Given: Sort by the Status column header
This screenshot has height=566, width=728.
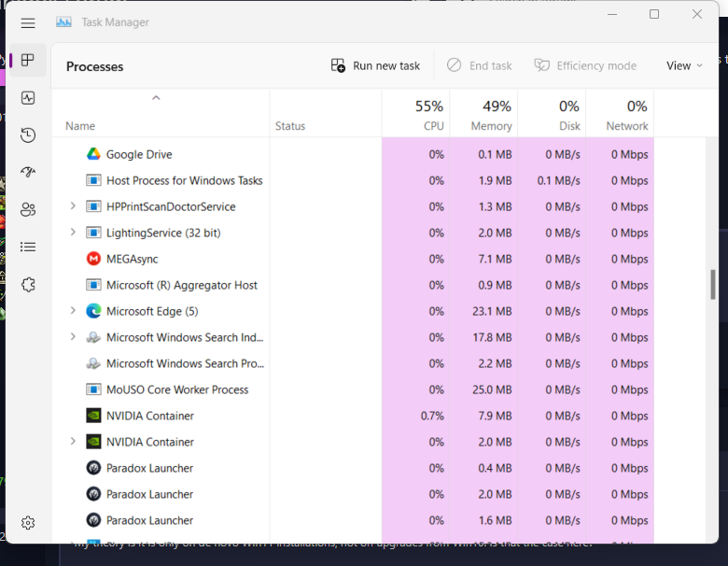Looking at the screenshot, I should coord(326,113).
